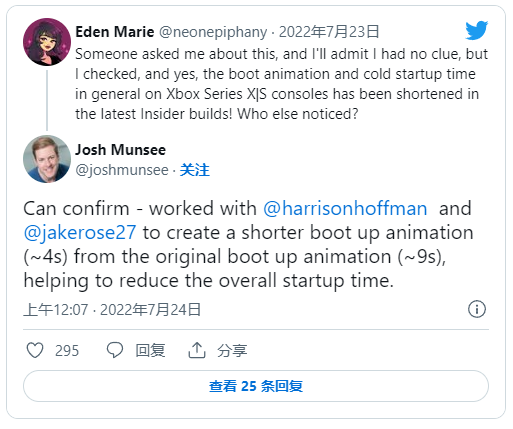Open the @jakerose27 mention
The image size is (513, 429).
click(80, 233)
